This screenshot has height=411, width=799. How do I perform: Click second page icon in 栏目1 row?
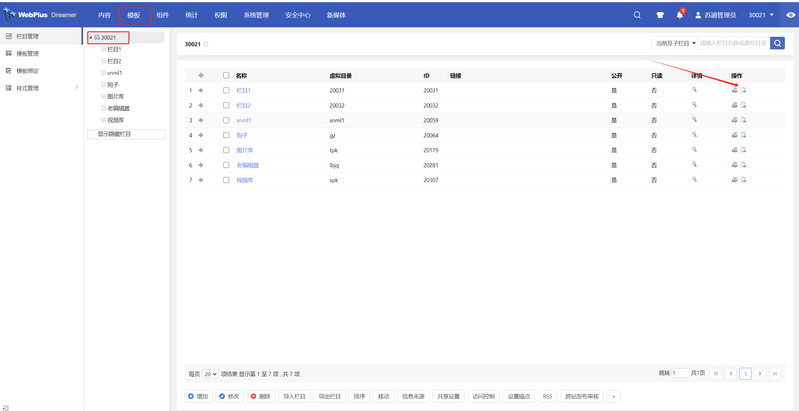tap(743, 90)
